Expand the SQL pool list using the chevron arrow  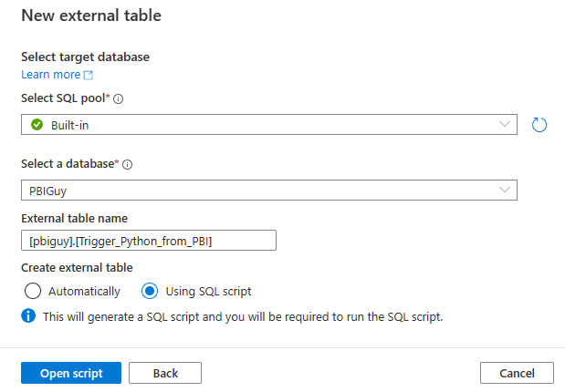coord(505,125)
